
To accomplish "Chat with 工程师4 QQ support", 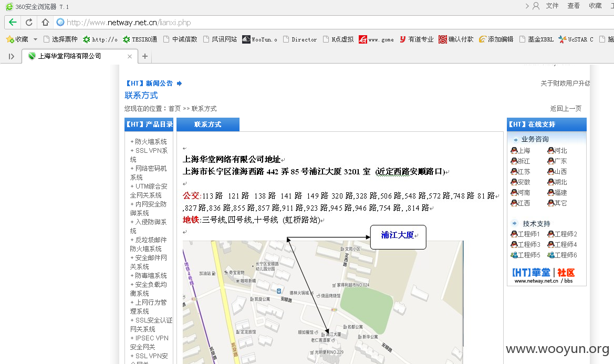I will click(x=563, y=245).
